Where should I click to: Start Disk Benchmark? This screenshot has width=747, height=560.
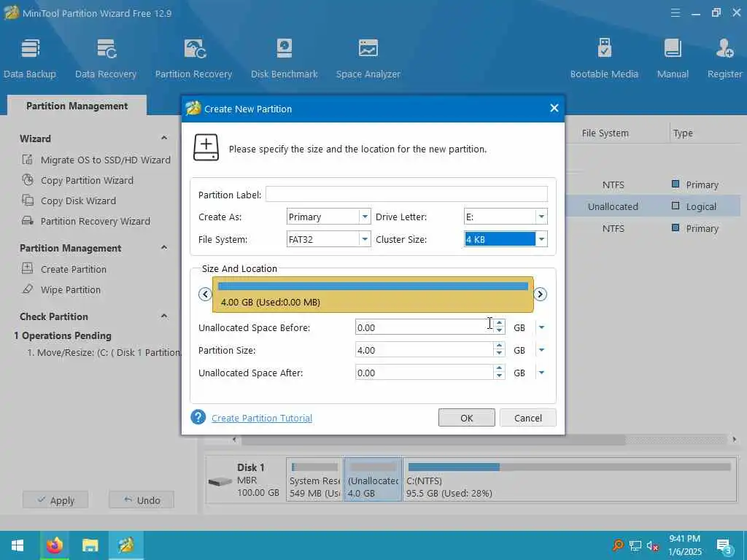point(284,58)
